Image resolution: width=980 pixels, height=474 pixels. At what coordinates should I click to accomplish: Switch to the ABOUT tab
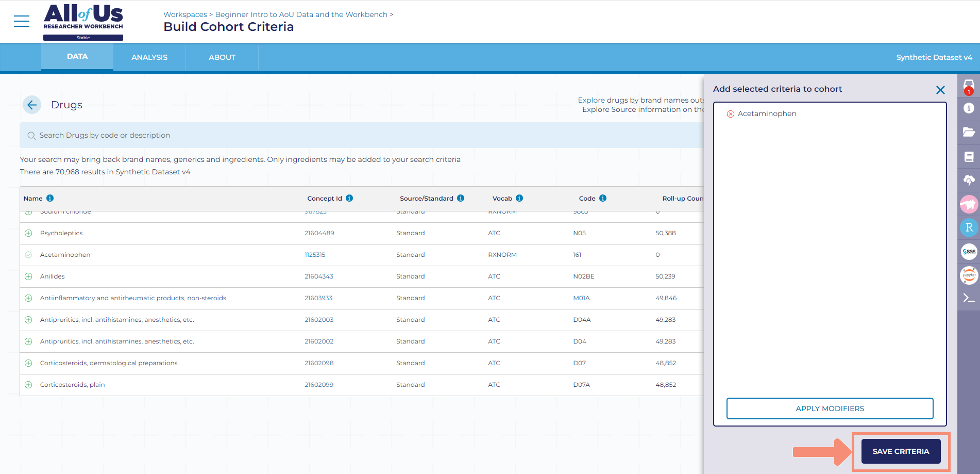click(x=222, y=57)
